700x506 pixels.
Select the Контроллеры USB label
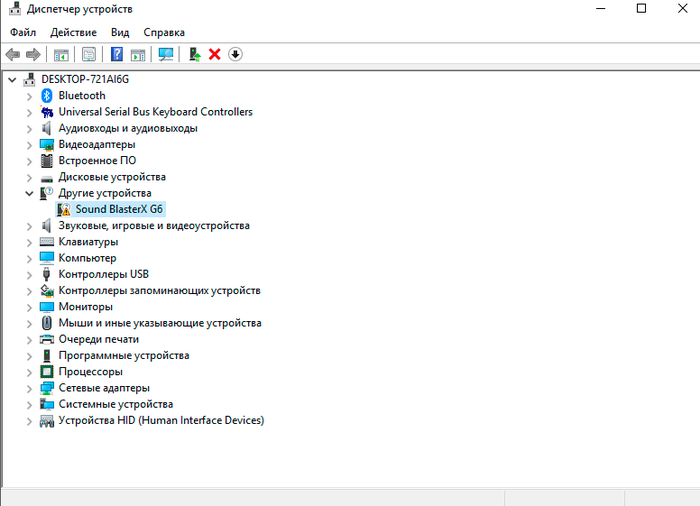104,274
